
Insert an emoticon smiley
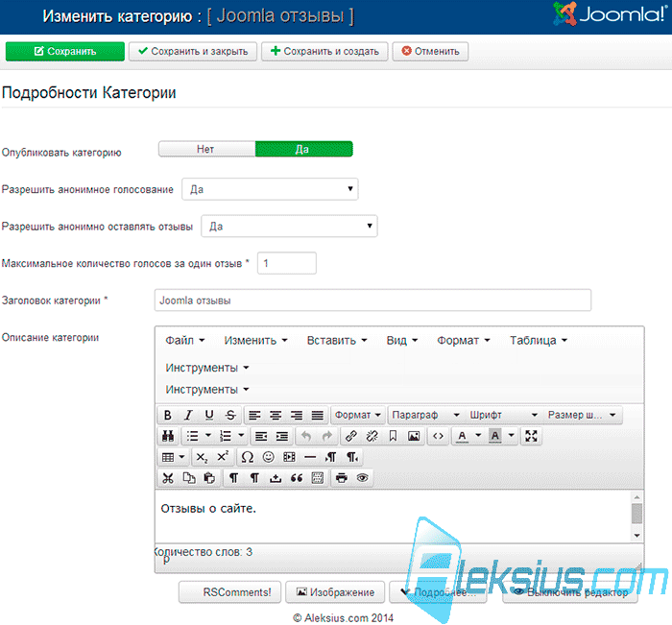268,457
